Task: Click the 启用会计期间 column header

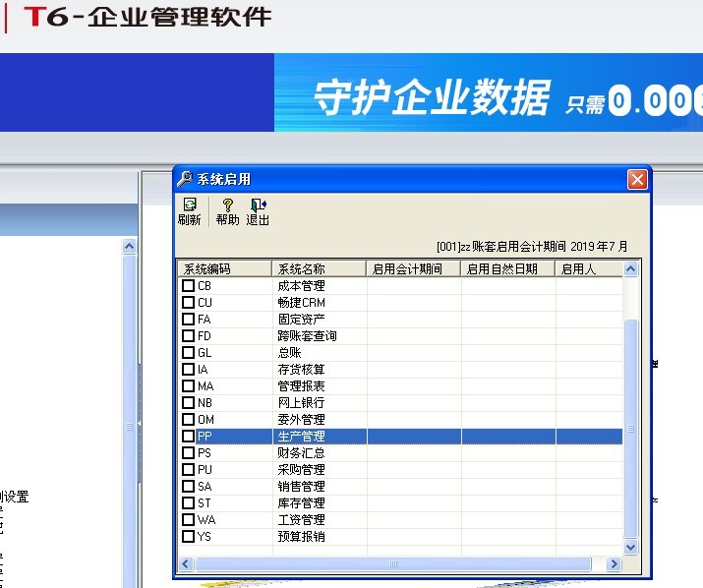Action: (x=414, y=269)
